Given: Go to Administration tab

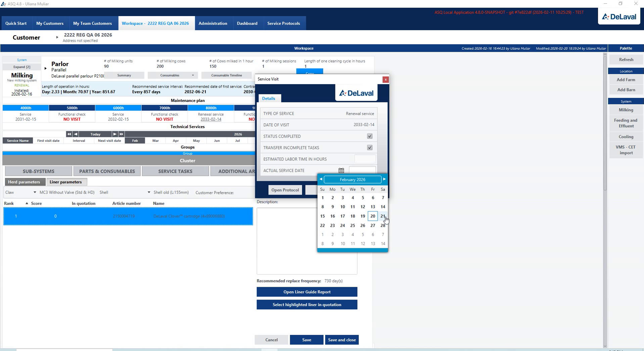Looking at the screenshot, I should pyautogui.click(x=213, y=23).
